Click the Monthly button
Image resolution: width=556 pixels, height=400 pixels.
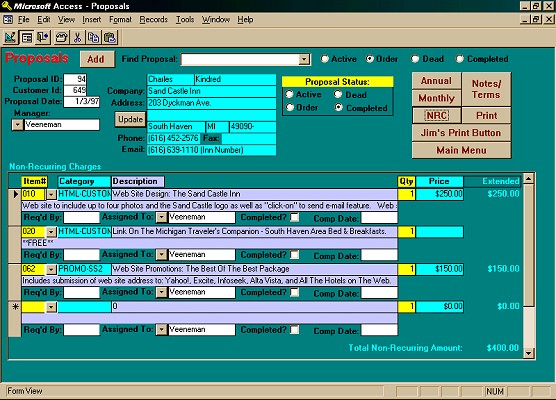pos(437,98)
